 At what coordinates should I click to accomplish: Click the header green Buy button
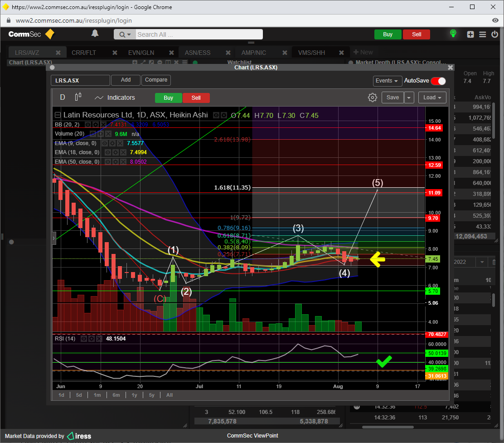[x=388, y=34]
